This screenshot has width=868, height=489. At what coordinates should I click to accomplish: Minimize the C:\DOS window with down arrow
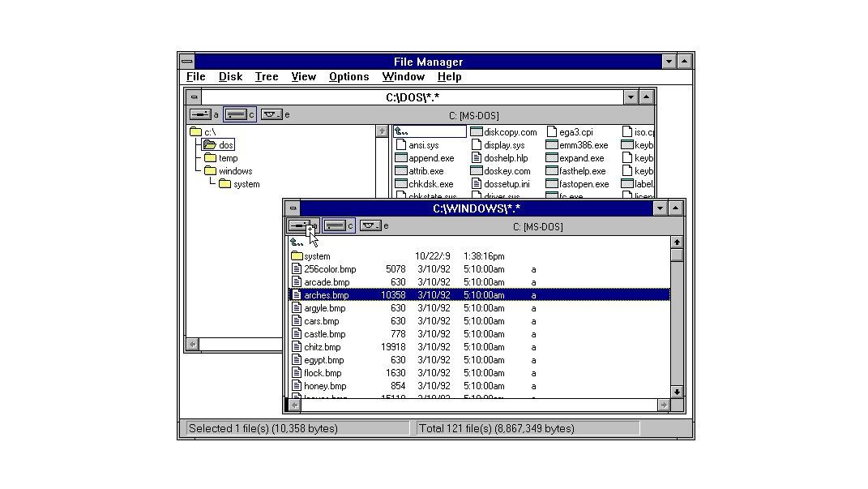coord(631,97)
